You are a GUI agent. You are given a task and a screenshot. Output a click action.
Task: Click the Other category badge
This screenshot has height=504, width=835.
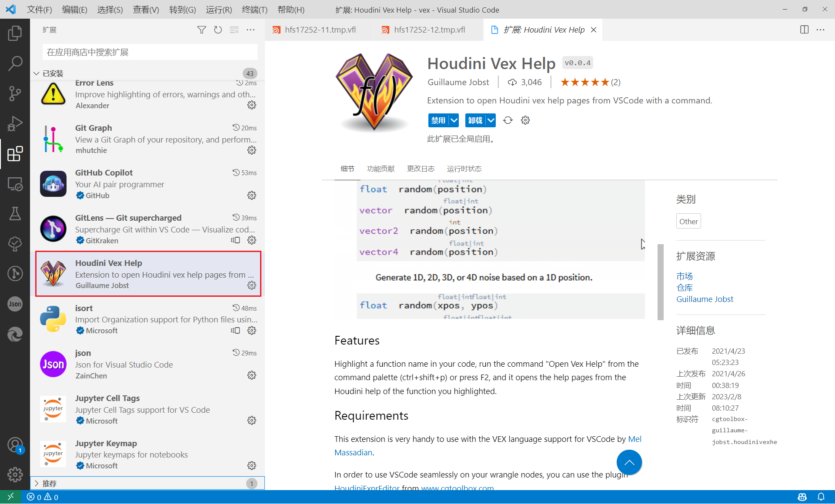(688, 221)
